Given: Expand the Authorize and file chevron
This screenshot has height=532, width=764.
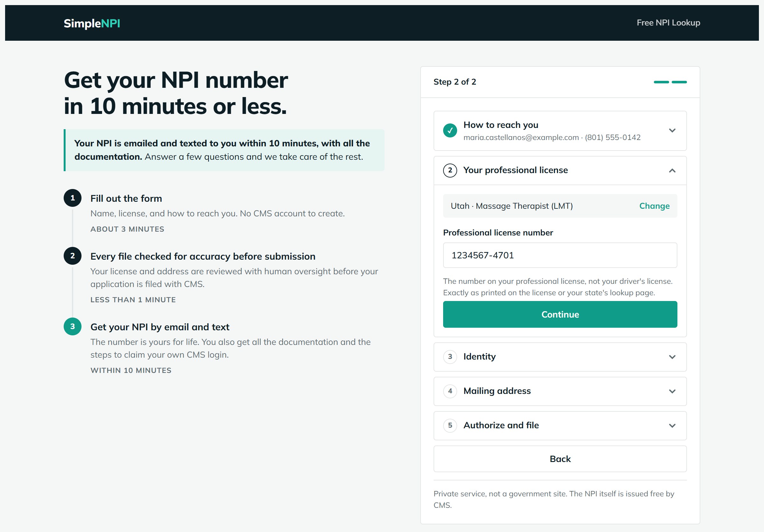Looking at the screenshot, I should (672, 425).
